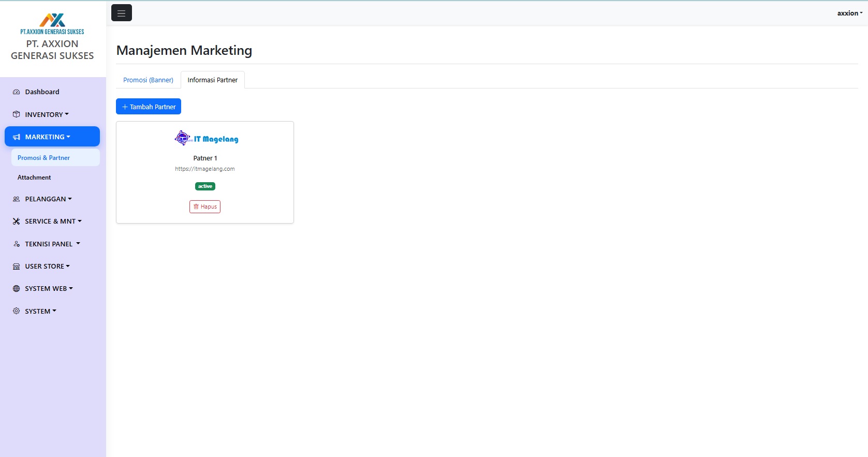Click the USER STORE shop icon
This screenshot has height=457, width=868.
pos(17,267)
